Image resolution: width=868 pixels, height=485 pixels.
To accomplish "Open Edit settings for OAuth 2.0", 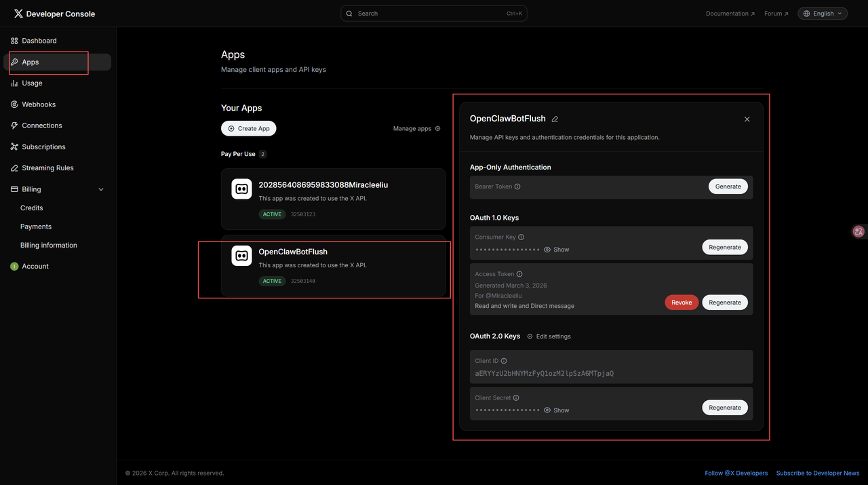I will tap(549, 336).
